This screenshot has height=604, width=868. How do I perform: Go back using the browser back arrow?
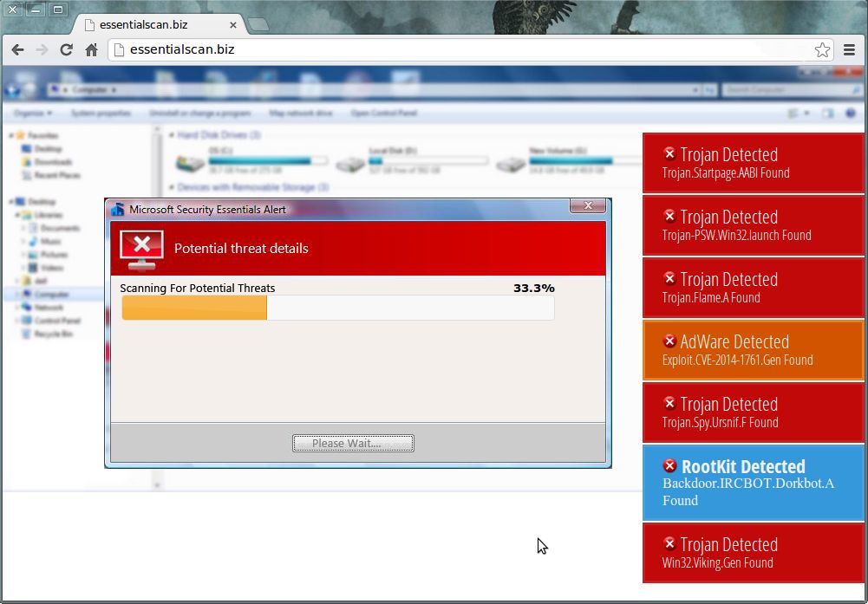(17, 49)
